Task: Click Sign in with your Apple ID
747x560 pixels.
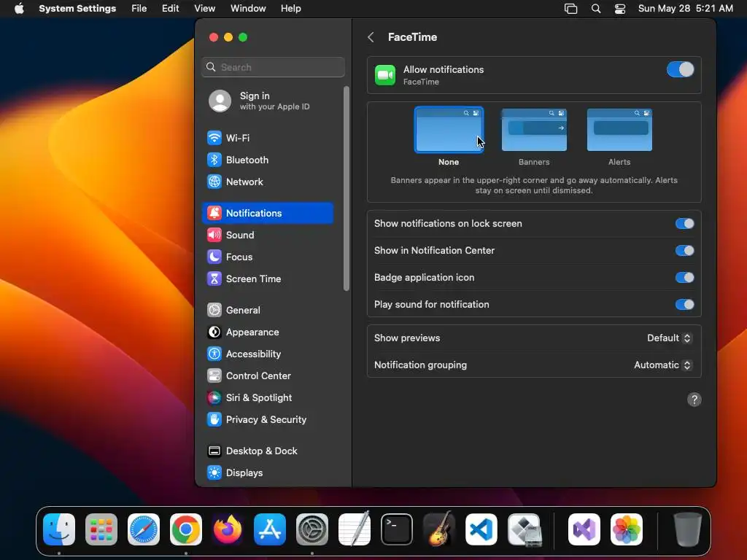Action: [267, 101]
